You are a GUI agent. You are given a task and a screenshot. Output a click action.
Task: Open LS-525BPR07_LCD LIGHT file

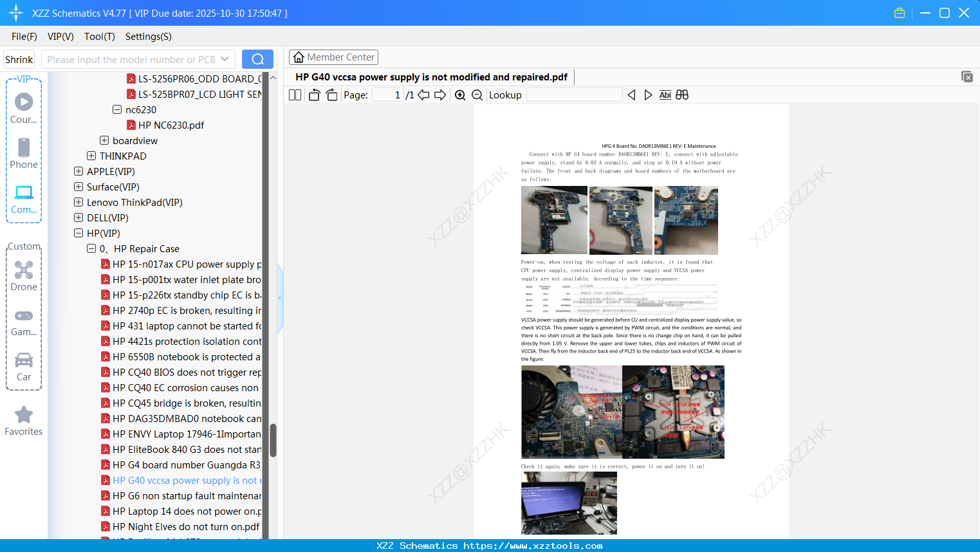194,94
